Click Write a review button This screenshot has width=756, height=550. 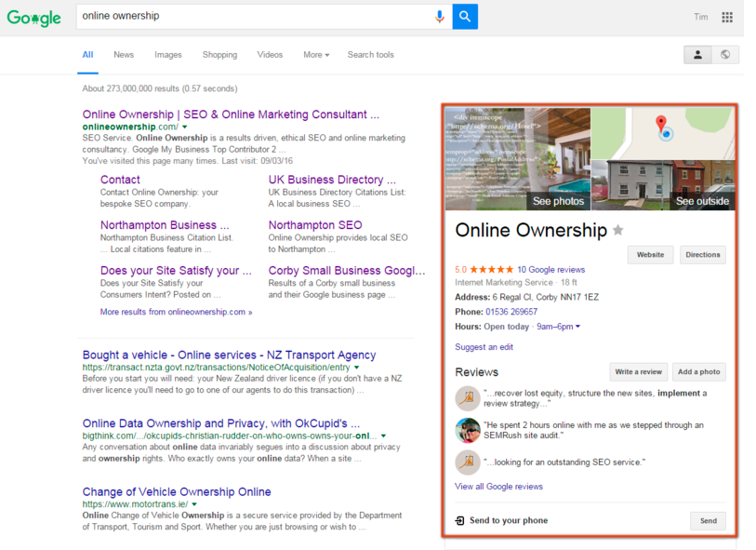tap(638, 372)
